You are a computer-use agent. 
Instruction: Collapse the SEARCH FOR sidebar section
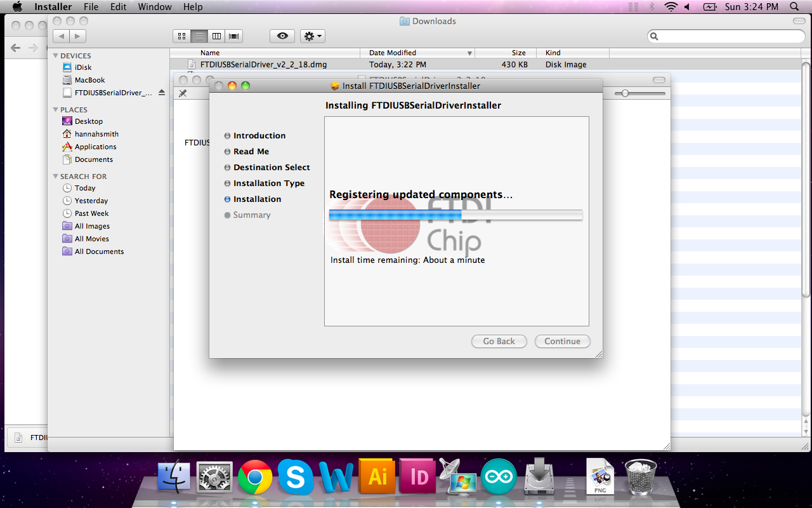tap(55, 177)
